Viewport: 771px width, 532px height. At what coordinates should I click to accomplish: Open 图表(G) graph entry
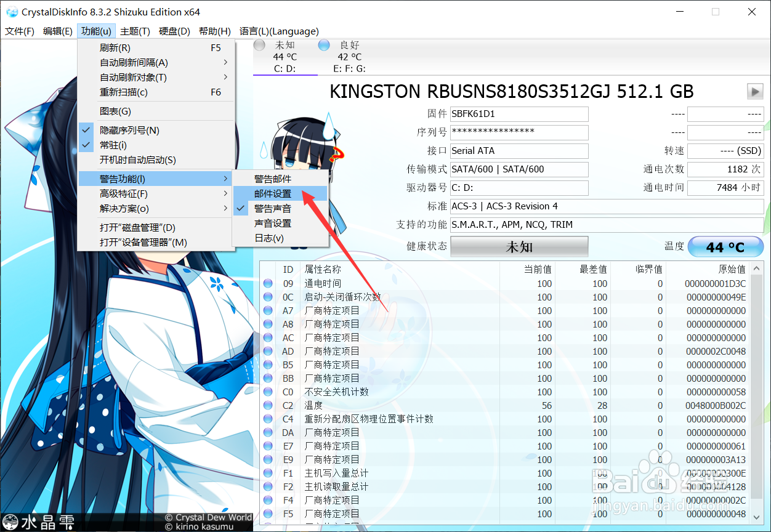(156, 111)
